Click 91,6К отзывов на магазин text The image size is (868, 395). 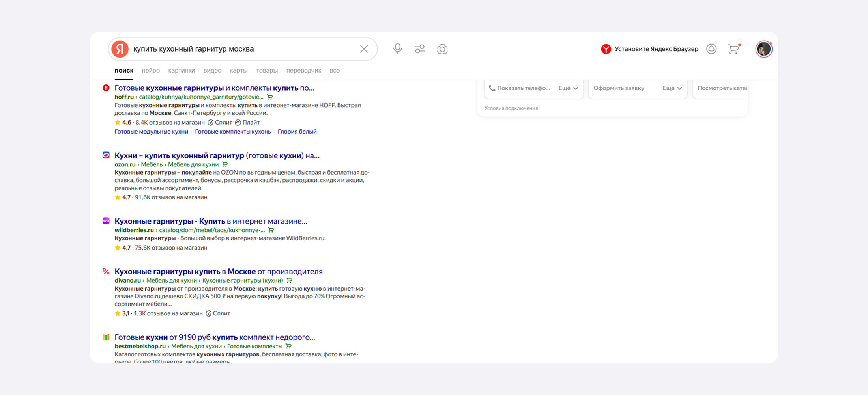point(171,197)
